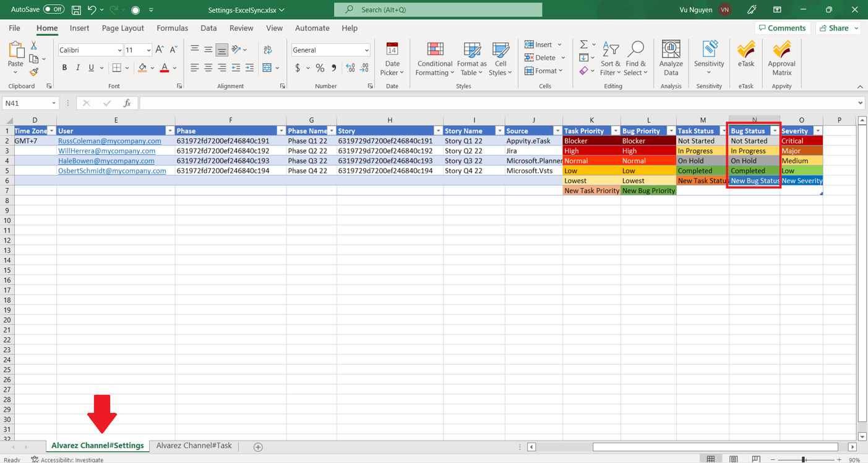Click in the Search box in the title bar

click(x=438, y=10)
